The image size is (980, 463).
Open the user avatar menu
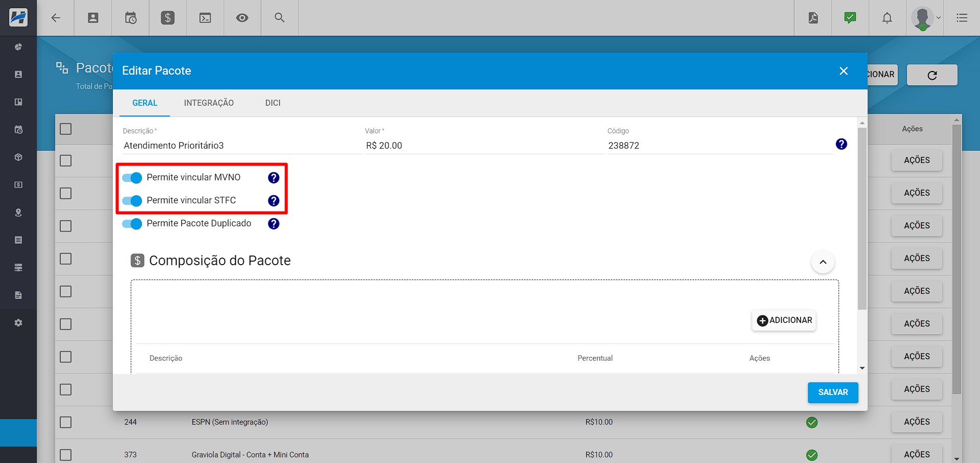(925, 18)
